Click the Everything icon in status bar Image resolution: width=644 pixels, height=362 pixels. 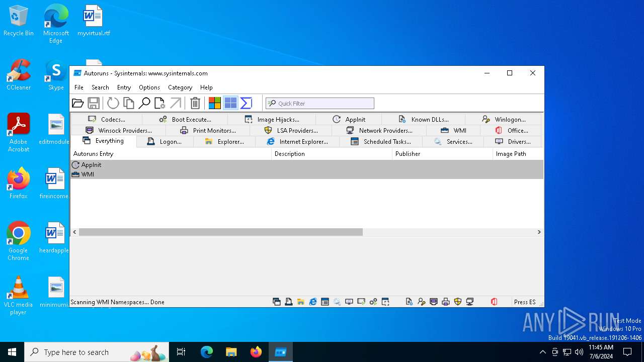[277, 302]
